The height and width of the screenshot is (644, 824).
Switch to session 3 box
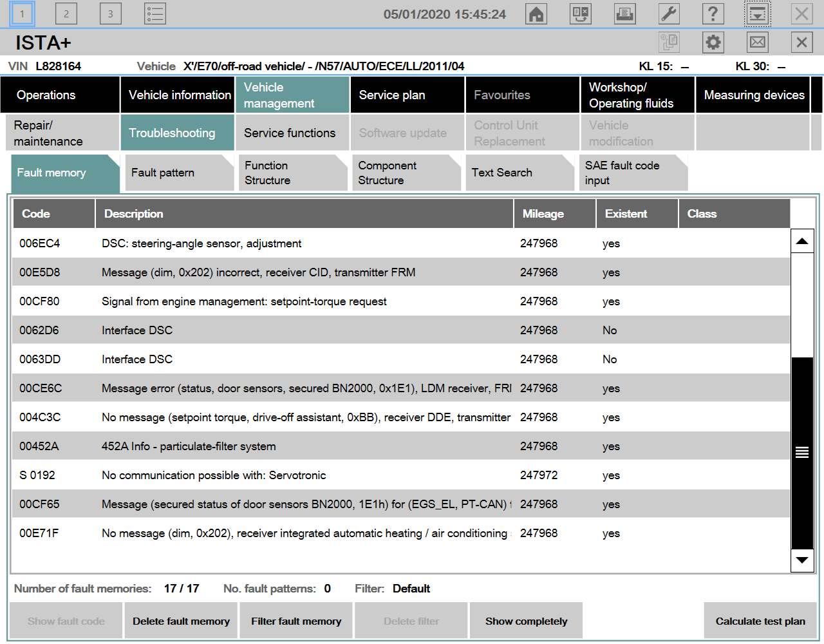(110, 14)
